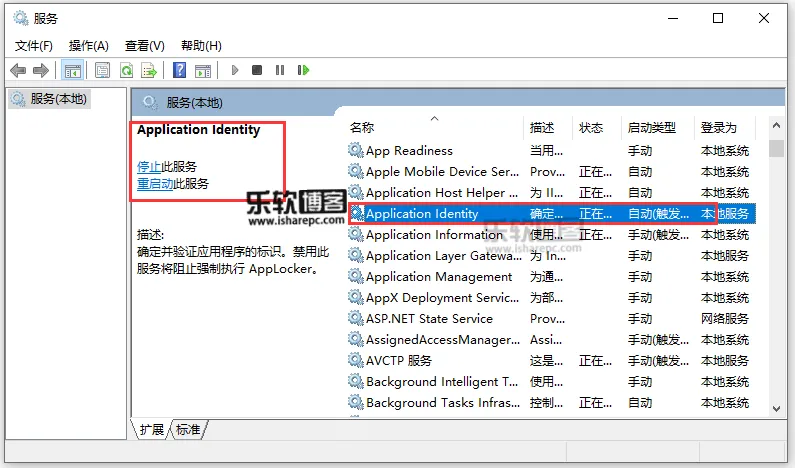
Task: Click the Back arrow toolbar icon
Action: click(18, 70)
